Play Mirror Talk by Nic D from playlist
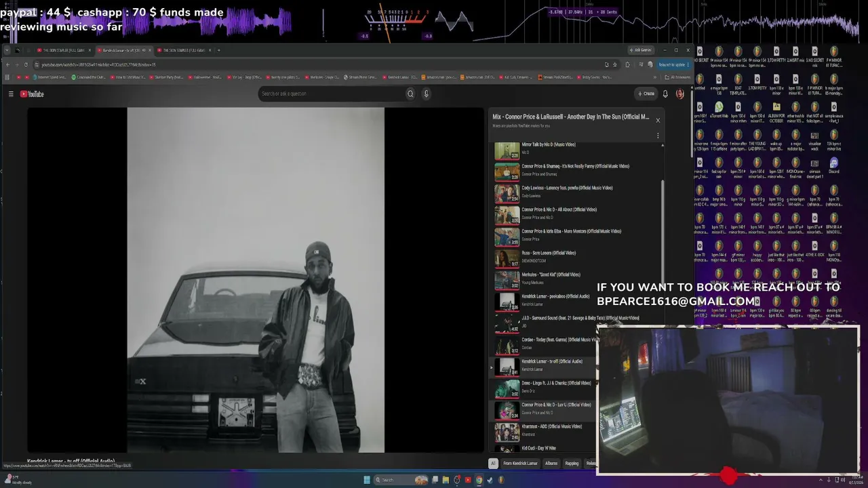 tap(575, 150)
